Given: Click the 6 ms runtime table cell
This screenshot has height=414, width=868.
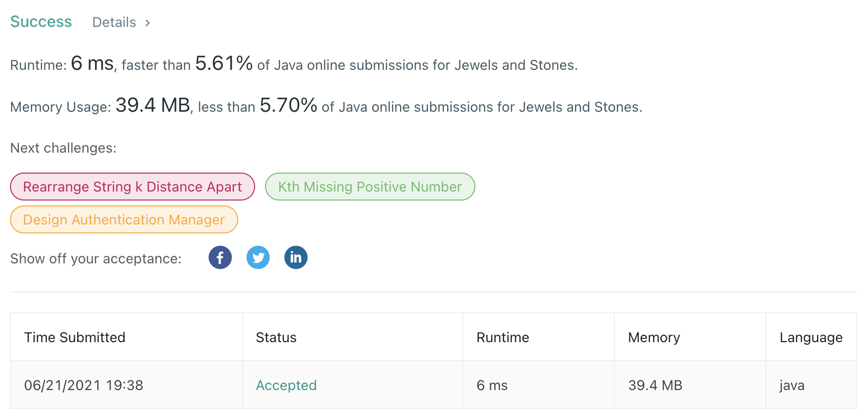Looking at the screenshot, I should point(492,385).
